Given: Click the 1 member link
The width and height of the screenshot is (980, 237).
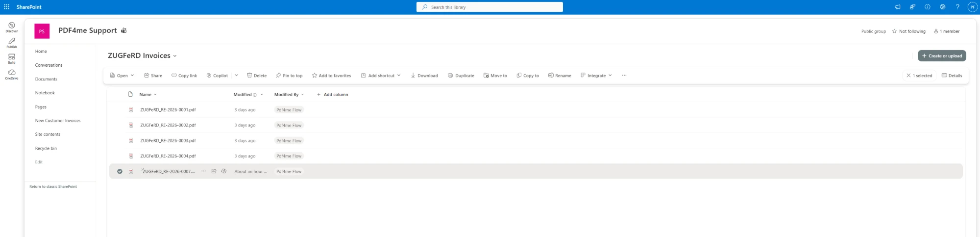Looking at the screenshot, I should [x=947, y=31].
